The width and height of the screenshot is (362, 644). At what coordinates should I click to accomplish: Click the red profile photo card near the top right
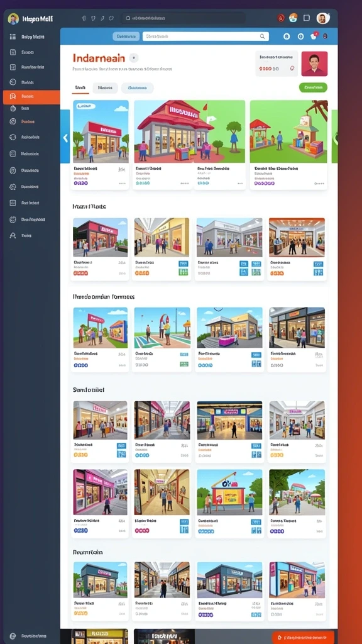click(314, 64)
